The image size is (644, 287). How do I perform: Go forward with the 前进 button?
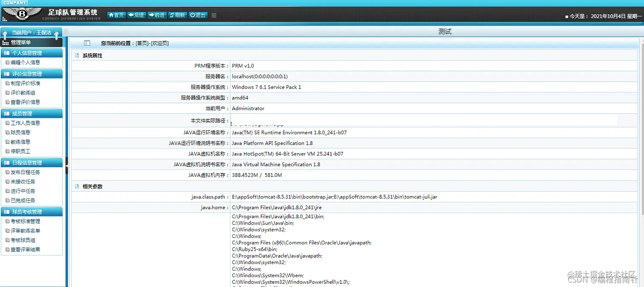157,15
